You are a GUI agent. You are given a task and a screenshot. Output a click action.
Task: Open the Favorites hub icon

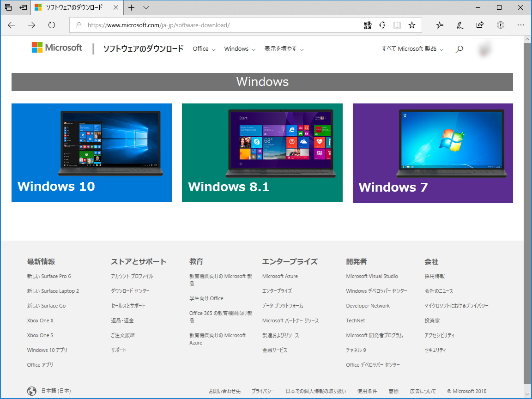440,25
